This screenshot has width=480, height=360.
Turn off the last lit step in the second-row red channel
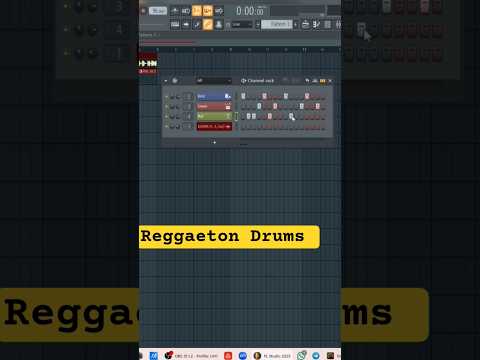click(318, 106)
